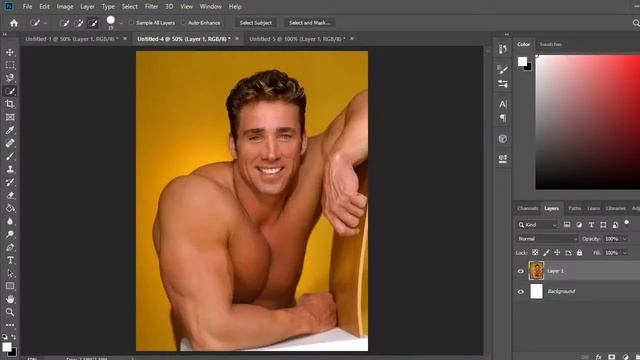Toggle lock transparent pixels
This screenshot has height=360, width=640.
[x=535, y=253]
